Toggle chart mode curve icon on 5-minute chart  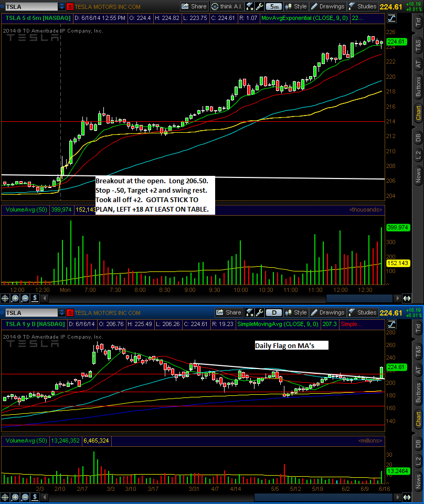point(391,18)
